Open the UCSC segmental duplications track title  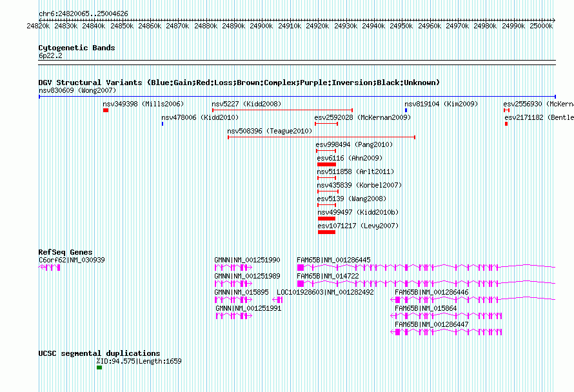tap(99, 353)
